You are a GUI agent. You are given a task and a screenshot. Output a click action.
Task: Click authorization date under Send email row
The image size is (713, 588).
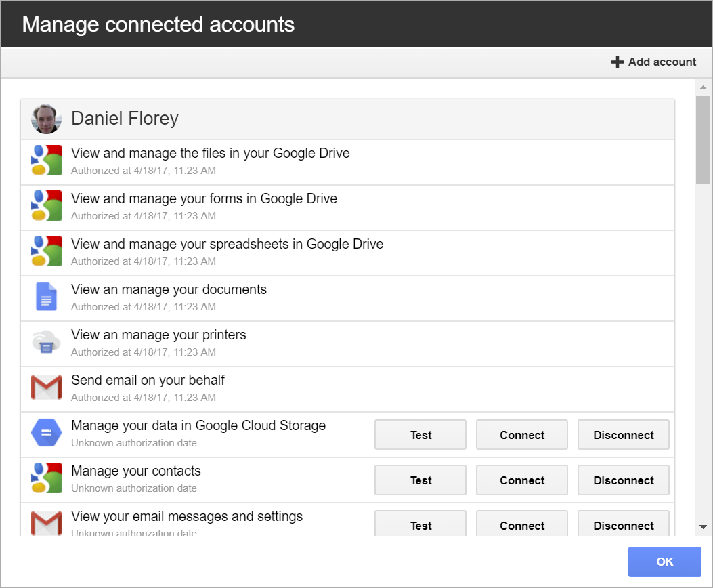[144, 398]
